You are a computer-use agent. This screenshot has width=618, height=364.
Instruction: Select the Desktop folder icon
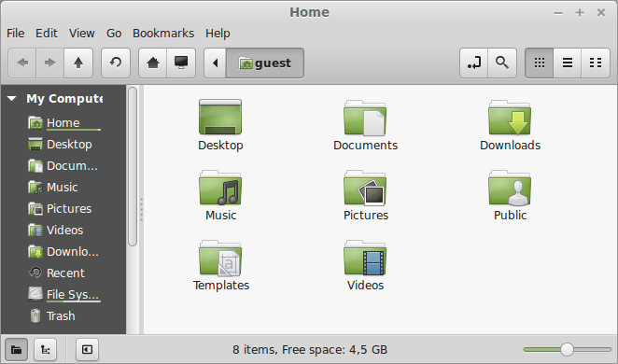[x=220, y=117]
